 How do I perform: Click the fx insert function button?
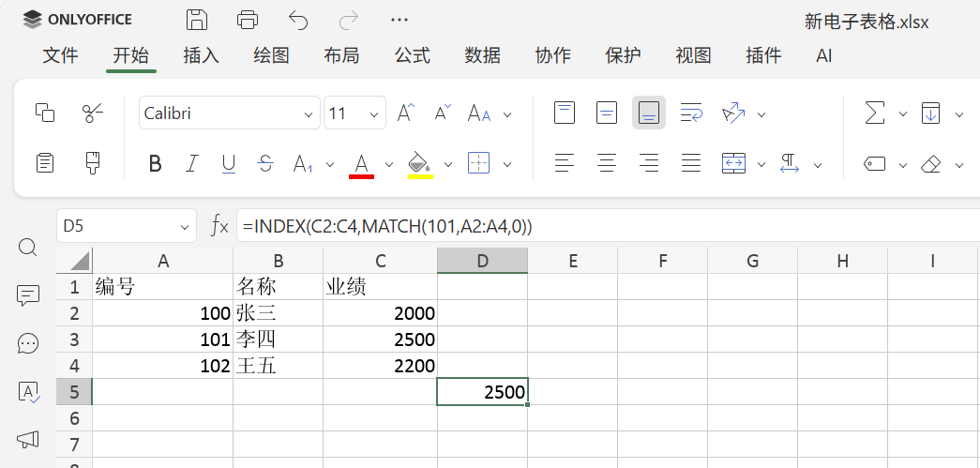click(x=219, y=226)
